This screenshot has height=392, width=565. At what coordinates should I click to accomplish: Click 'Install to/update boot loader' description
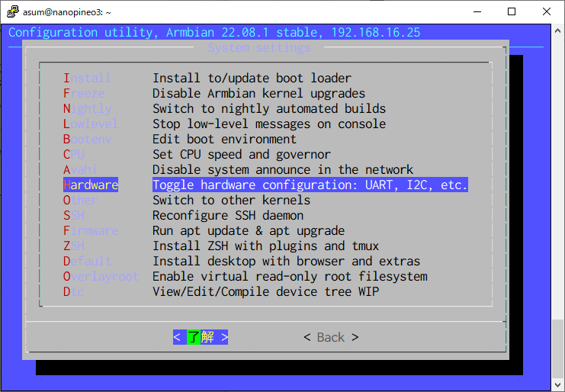[252, 79]
